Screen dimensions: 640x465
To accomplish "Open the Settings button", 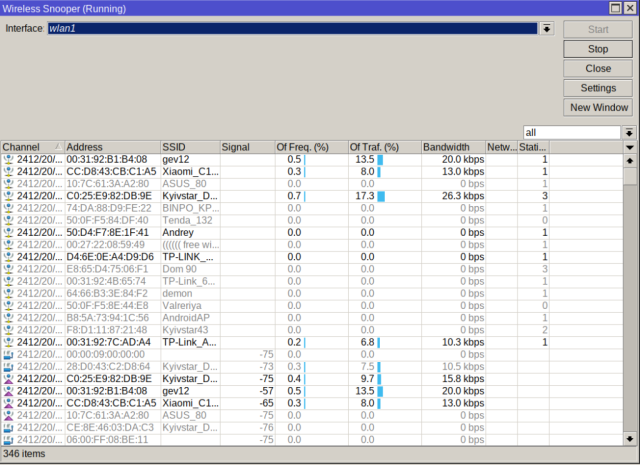I will [x=598, y=88].
